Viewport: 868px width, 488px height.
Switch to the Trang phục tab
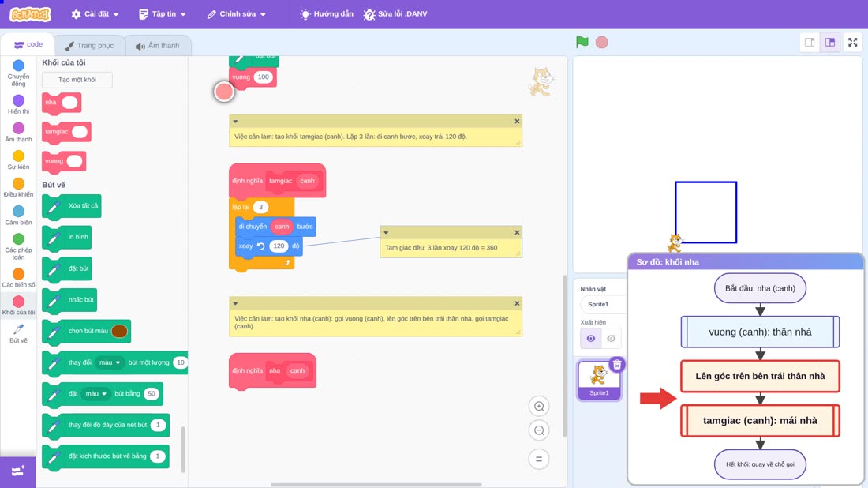(x=89, y=46)
